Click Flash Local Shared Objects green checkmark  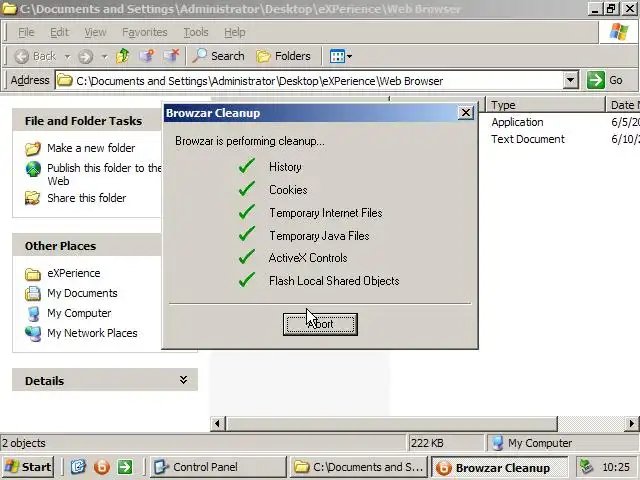[247, 280]
